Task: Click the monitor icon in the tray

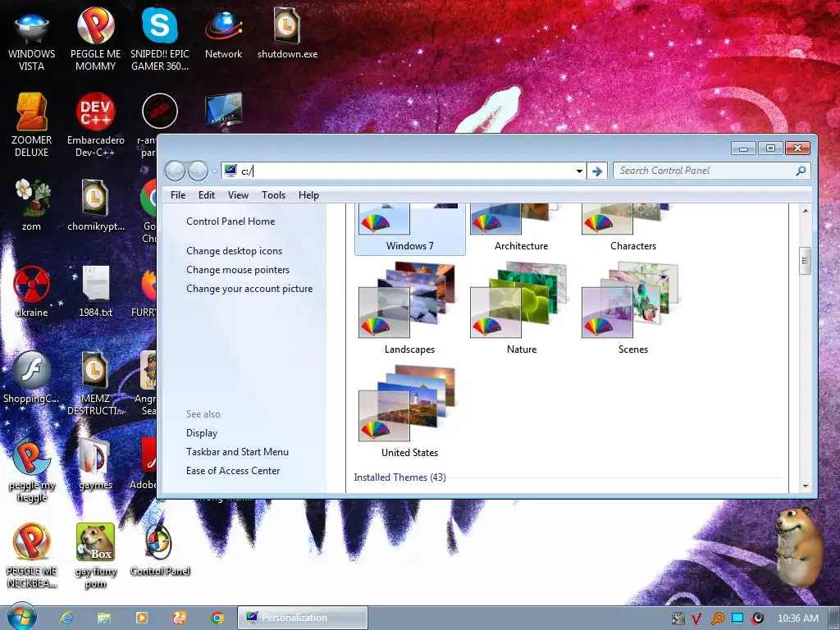Action: 737,619
